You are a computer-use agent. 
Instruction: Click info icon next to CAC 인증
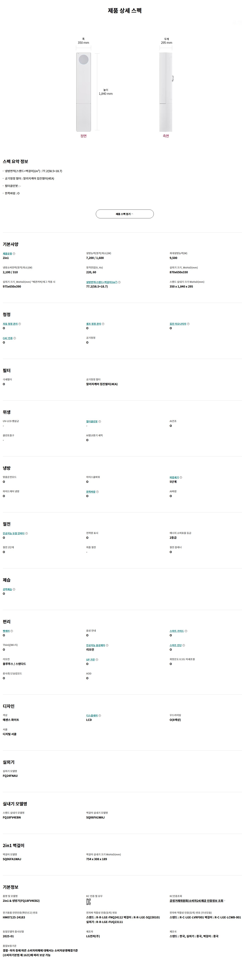(x=15, y=338)
